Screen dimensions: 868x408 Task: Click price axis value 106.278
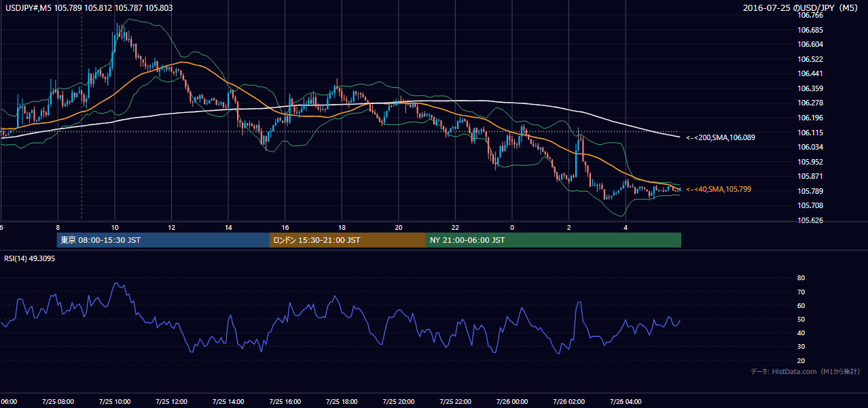tap(810, 103)
